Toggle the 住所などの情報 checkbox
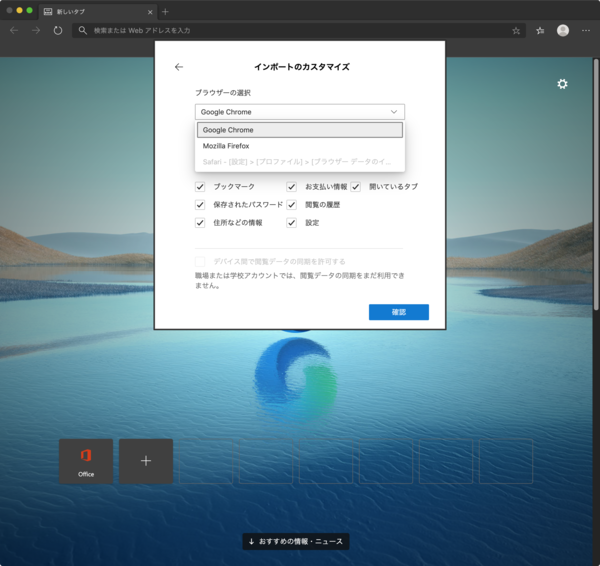 200,223
